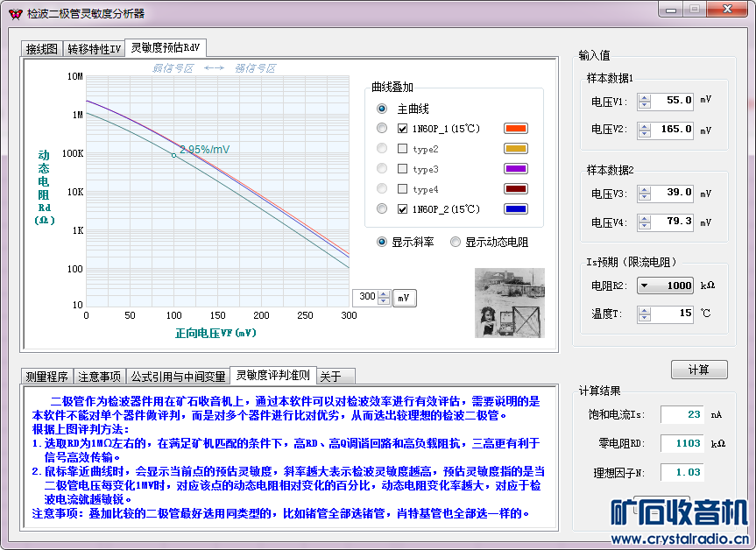Open the 测量程序 tab
Screen dimensions: 756x550
(x=46, y=376)
